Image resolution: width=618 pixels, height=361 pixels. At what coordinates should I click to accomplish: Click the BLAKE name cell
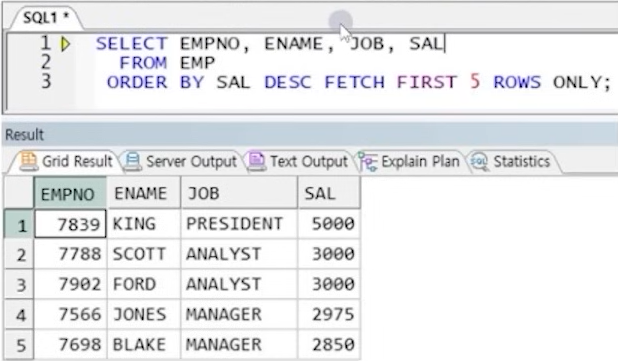(143, 345)
